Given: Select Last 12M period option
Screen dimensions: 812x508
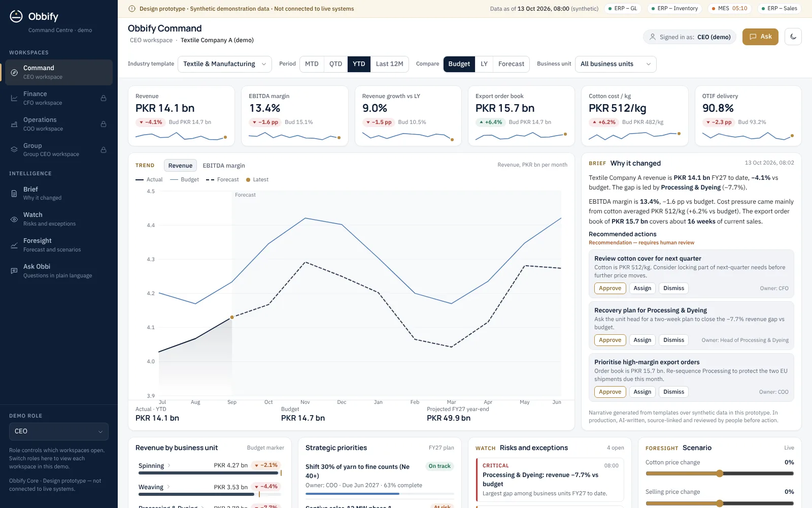Looking at the screenshot, I should click(x=389, y=64).
